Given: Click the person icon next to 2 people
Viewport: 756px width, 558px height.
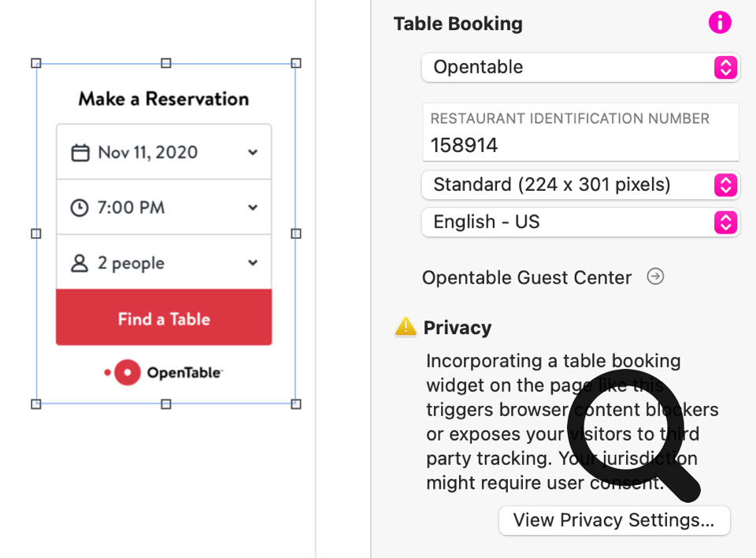Looking at the screenshot, I should coord(80,263).
